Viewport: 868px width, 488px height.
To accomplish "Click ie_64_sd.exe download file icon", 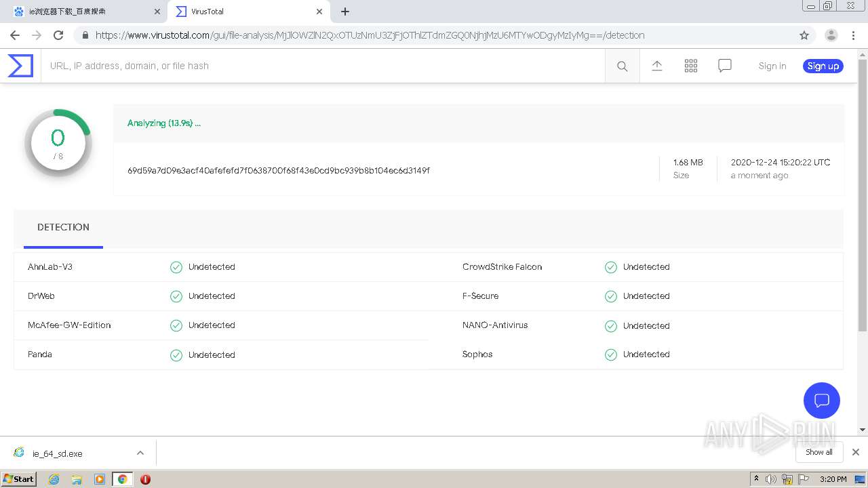I will 19,453.
